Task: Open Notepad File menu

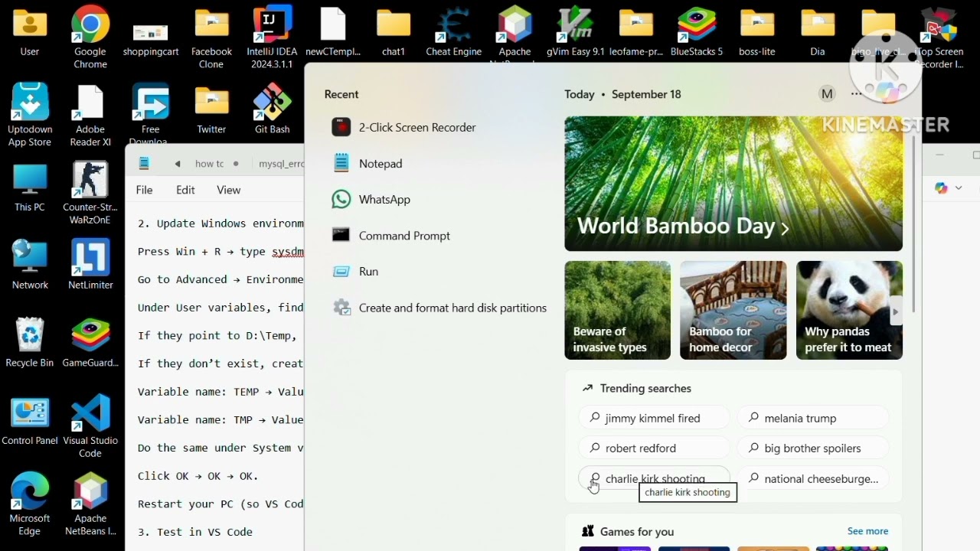Action: tap(144, 190)
